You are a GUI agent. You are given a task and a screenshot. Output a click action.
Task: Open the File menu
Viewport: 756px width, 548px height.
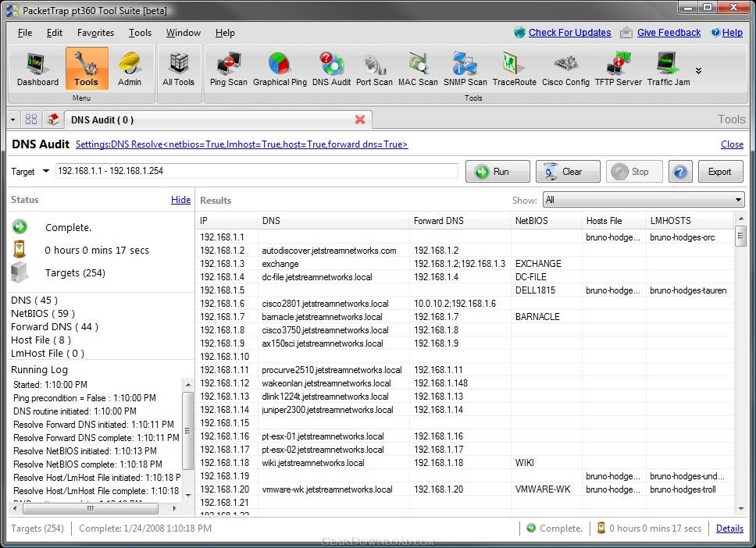(25, 33)
